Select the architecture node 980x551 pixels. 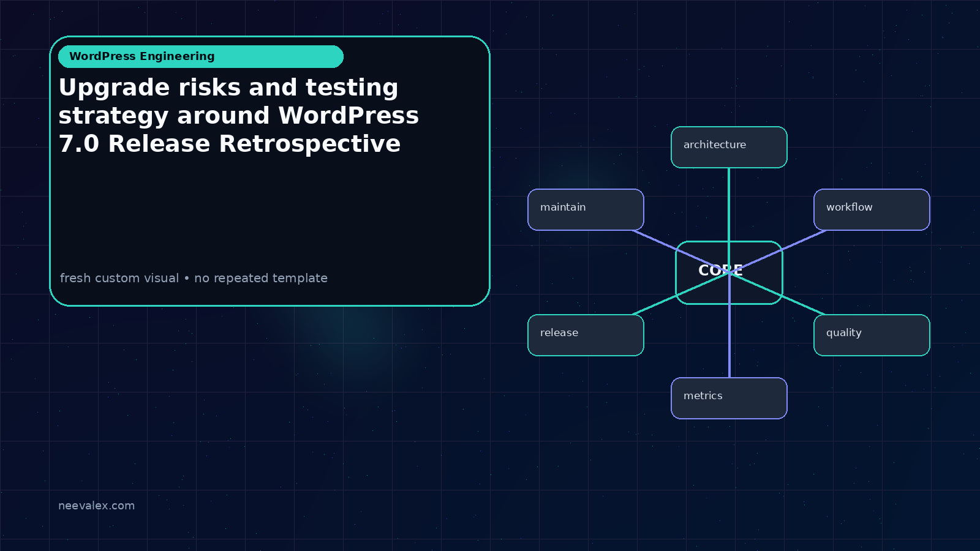pyautogui.click(x=729, y=147)
